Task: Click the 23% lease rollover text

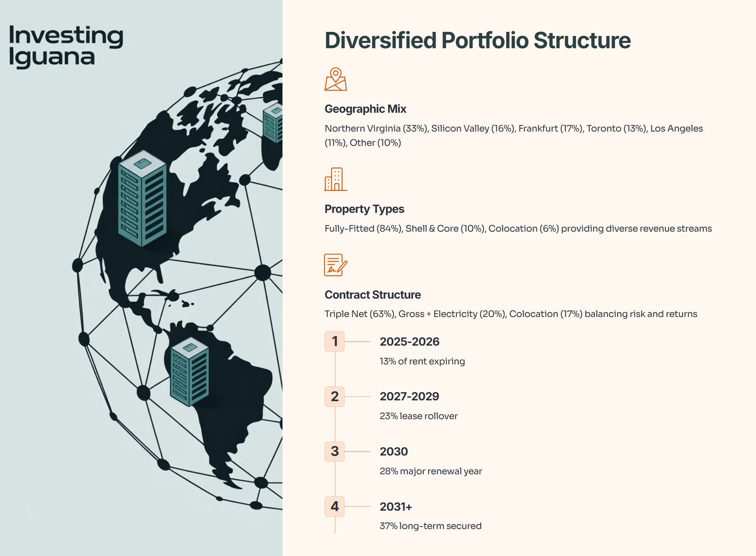Action: (x=418, y=416)
